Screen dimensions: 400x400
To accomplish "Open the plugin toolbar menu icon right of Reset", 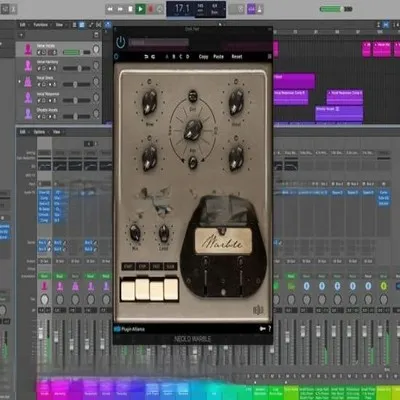I will [x=269, y=57].
